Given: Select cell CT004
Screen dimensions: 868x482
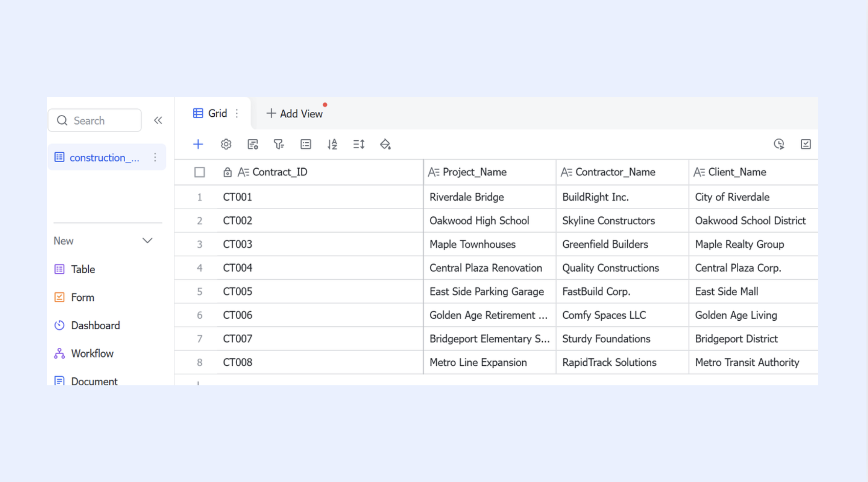Looking at the screenshot, I should tap(320, 268).
